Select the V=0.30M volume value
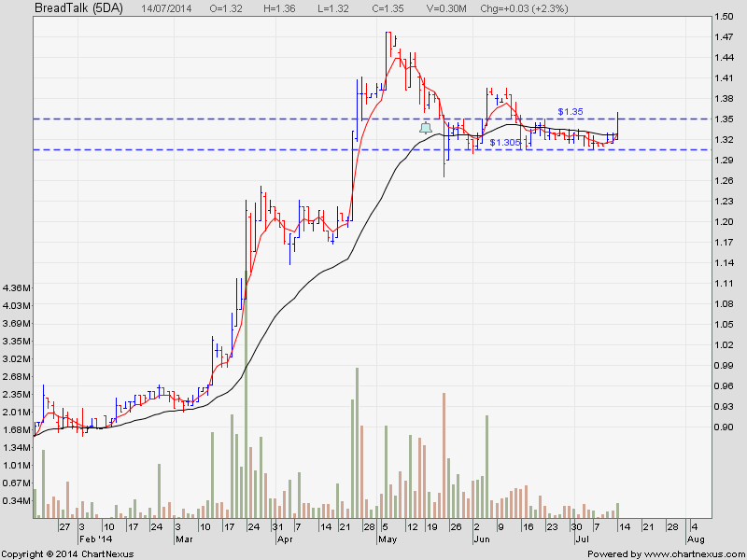The height and width of the screenshot is (560, 747). pyautogui.click(x=444, y=8)
